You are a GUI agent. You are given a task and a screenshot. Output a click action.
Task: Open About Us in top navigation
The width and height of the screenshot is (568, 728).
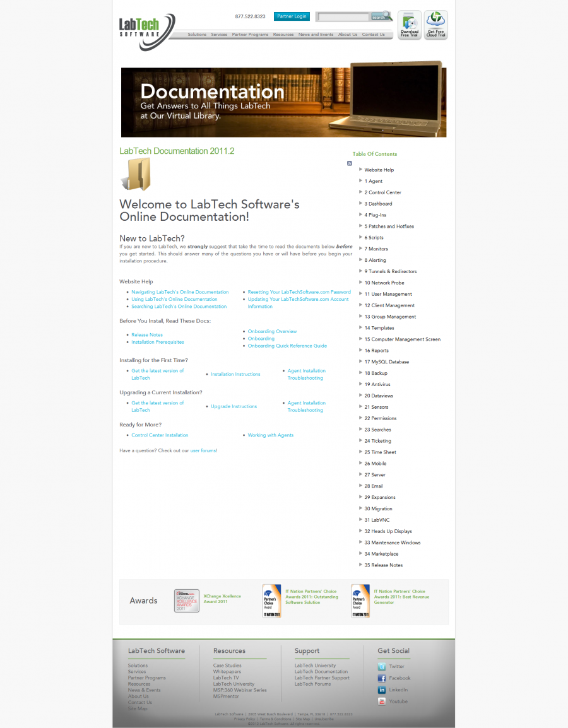[x=348, y=34]
